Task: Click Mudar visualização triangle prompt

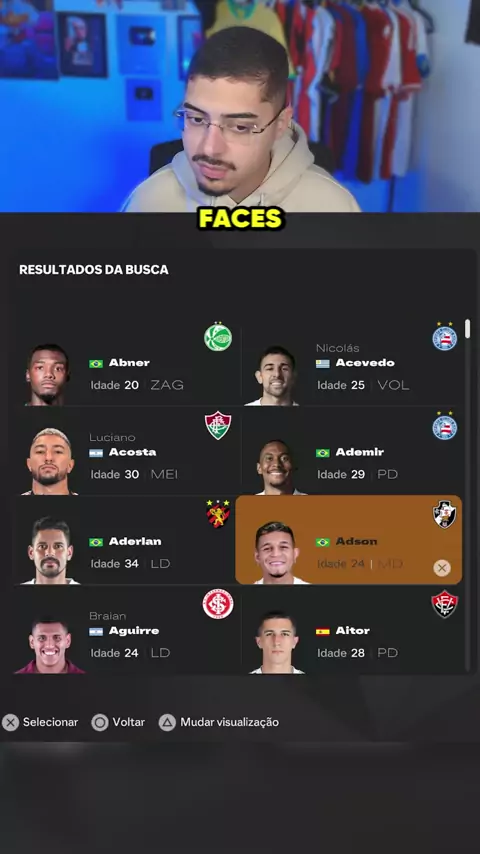Action: (x=218, y=722)
